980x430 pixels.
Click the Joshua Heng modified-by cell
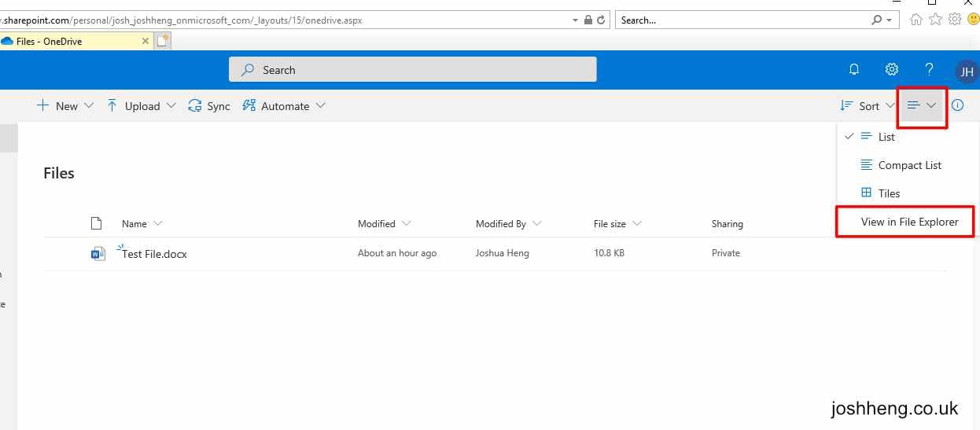(x=503, y=253)
